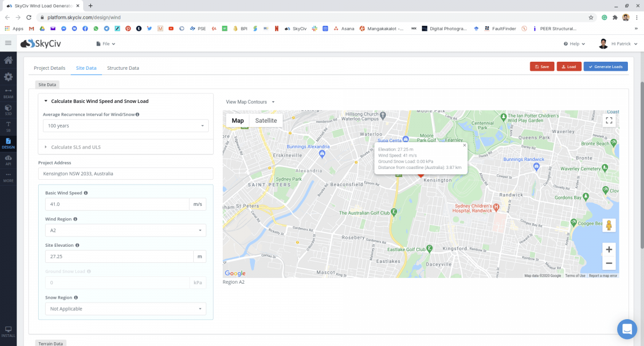
Task: Switch to Site Data tab
Action: pyautogui.click(x=86, y=68)
